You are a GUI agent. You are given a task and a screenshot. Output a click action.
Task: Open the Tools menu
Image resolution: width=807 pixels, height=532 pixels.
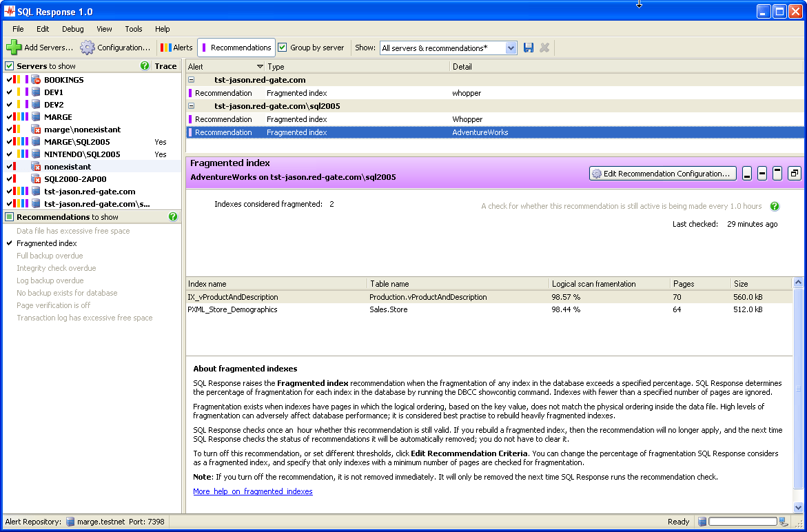pyautogui.click(x=133, y=29)
